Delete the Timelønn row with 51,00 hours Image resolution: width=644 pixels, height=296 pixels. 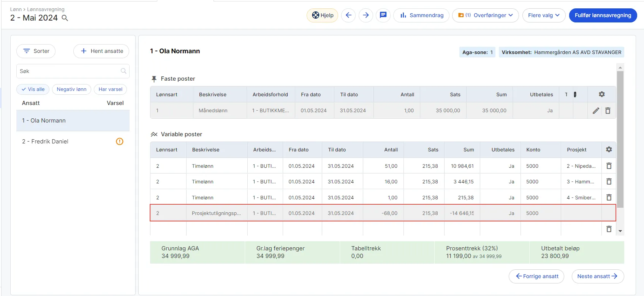(609, 166)
